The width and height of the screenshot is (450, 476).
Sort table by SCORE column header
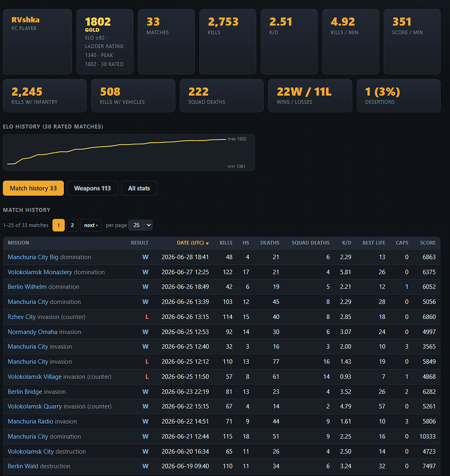[428, 243]
